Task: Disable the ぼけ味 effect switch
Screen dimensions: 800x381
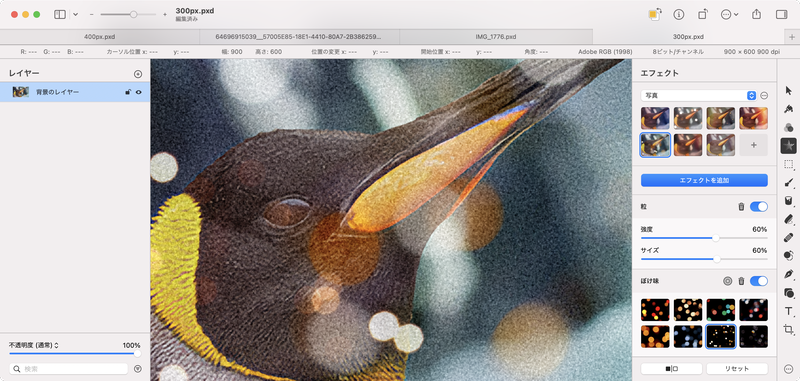Action: click(759, 281)
